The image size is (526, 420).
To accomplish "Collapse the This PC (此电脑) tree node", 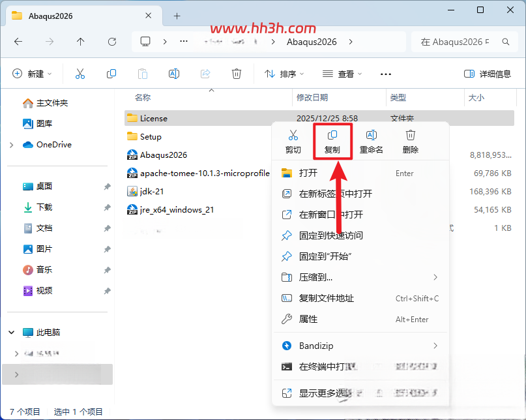I will click(x=11, y=333).
